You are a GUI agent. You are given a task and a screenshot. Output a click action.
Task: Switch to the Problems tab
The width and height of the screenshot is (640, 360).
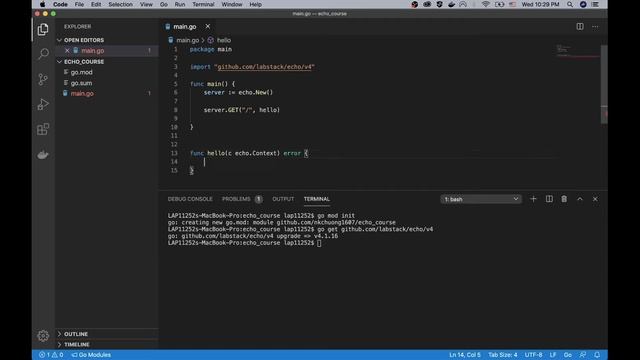(x=236, y=199)
